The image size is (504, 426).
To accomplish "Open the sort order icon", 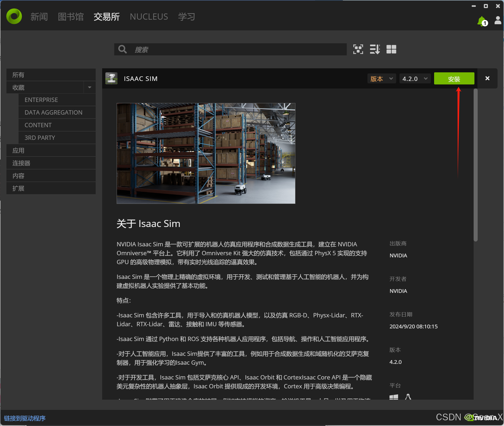I will point(375,49).
